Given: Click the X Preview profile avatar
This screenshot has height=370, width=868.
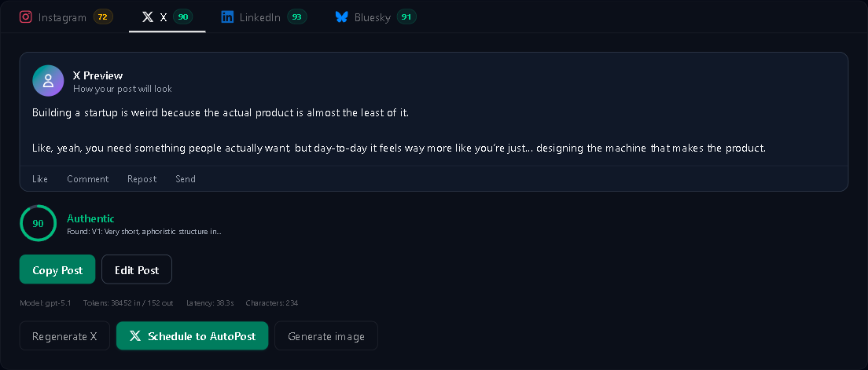Looking at the screenshot, I should click(48, 81).
